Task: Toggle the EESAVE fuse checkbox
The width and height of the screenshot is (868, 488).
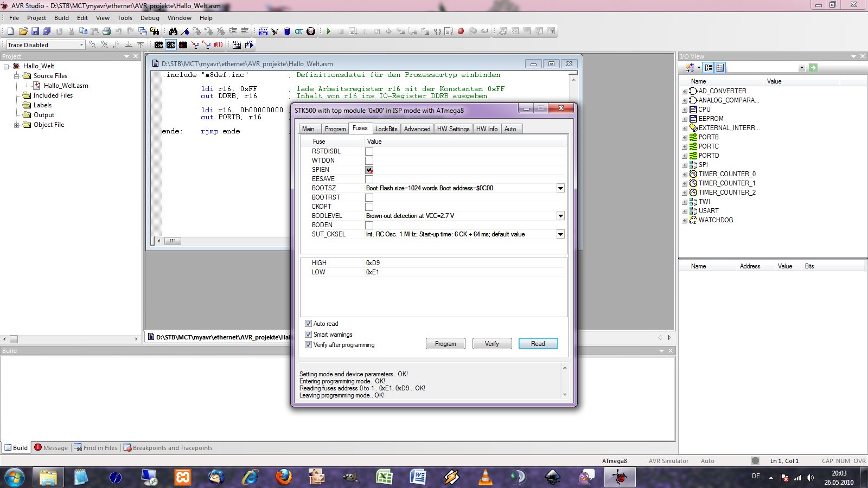Action: coord(369,179)
